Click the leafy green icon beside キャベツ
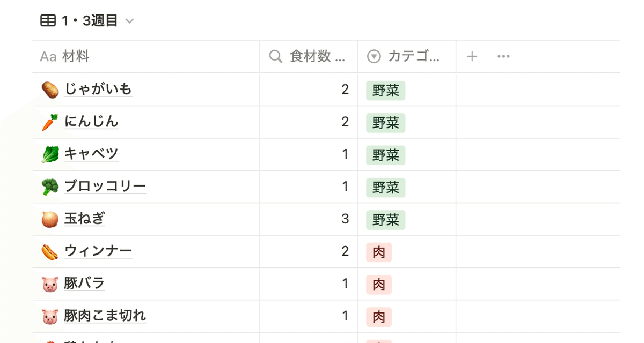This screenshot has height=343, width=644. [50, 155]
